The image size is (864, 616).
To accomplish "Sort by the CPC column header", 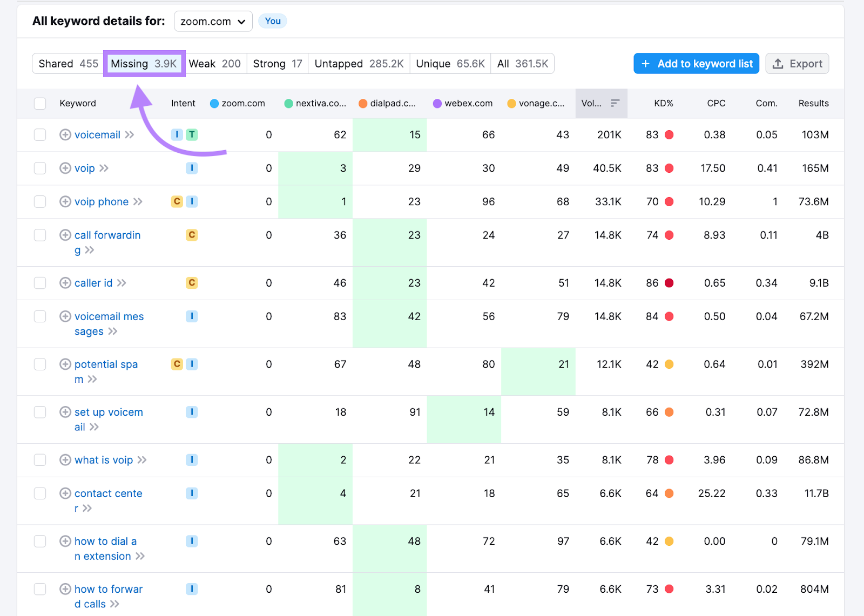I will coord(716,103).
